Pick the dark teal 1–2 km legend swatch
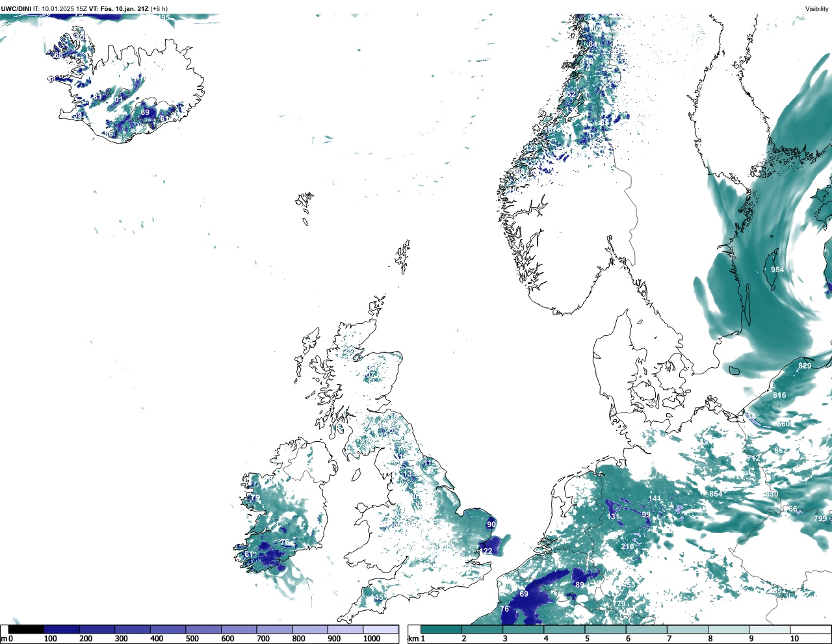This screenshot has height=644, width=832. [441, 629]
